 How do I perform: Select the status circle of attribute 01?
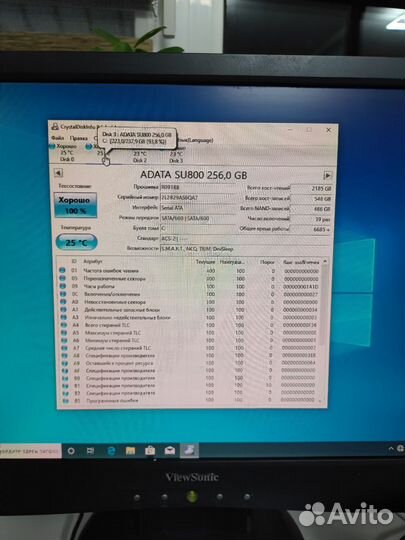click(62, 270)
